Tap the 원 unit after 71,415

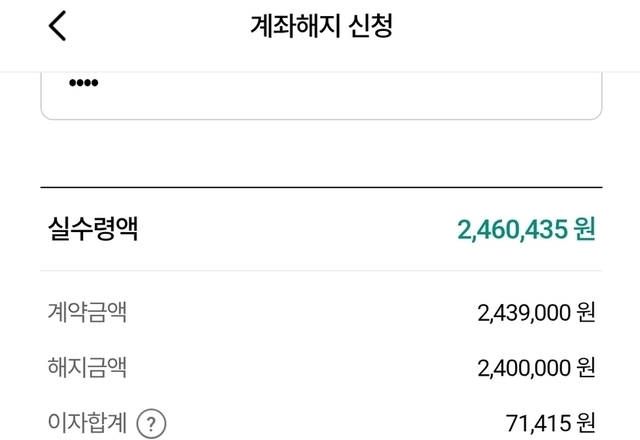pos(586,423)
